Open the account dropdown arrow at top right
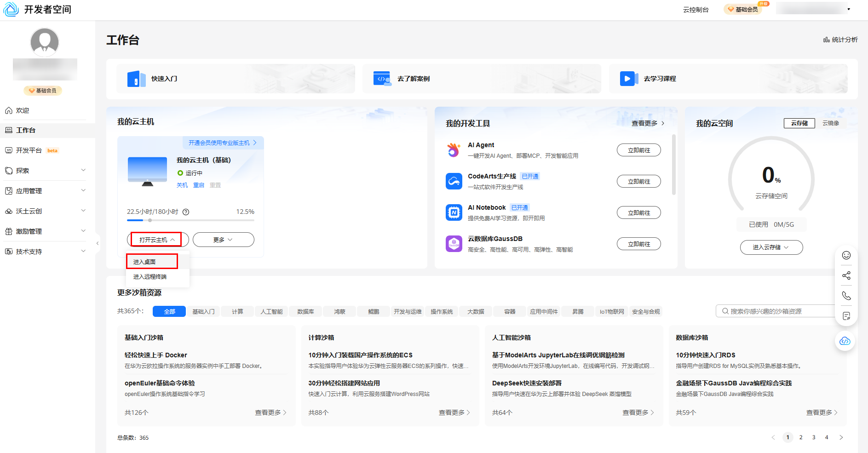 849,9
